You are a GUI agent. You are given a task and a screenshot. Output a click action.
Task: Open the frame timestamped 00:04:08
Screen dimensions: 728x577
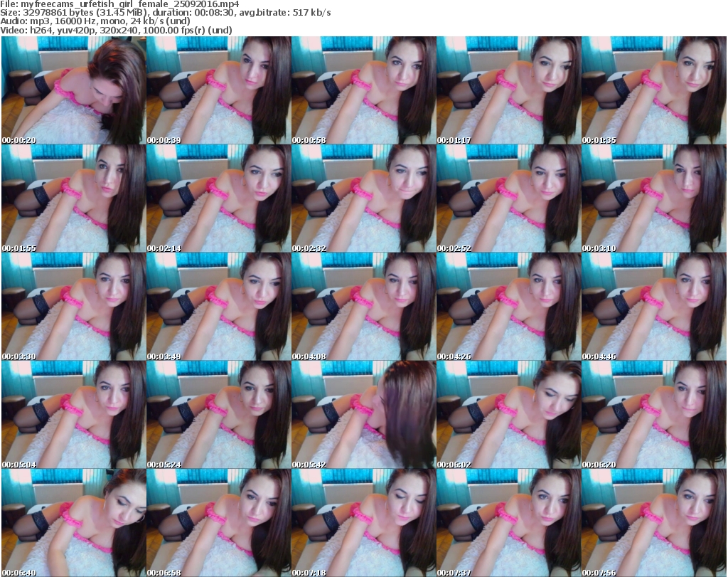[x=363, y=307]
